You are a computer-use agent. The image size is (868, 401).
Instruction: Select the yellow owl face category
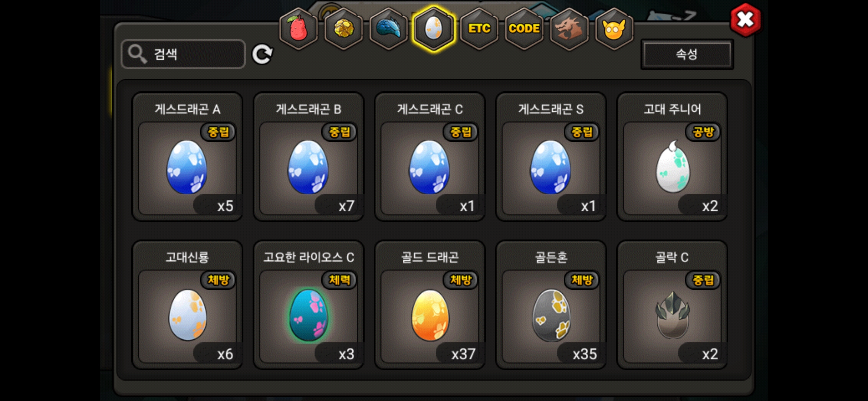614,29
